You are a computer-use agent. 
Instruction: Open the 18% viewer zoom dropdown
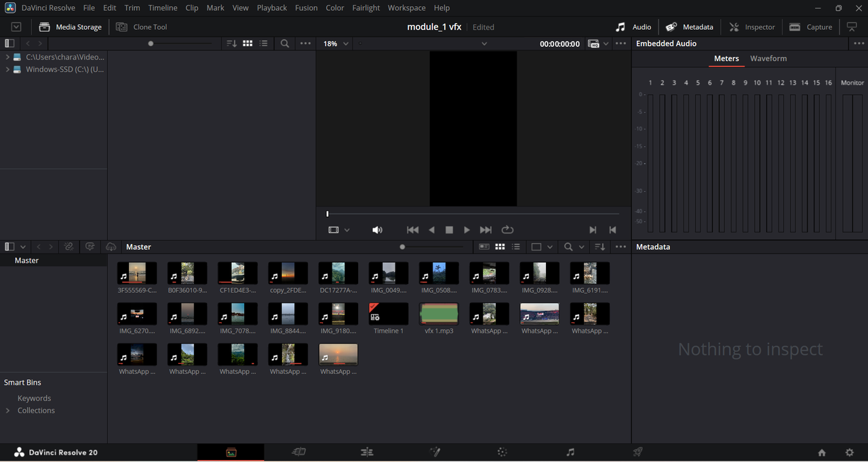point(336,43)
